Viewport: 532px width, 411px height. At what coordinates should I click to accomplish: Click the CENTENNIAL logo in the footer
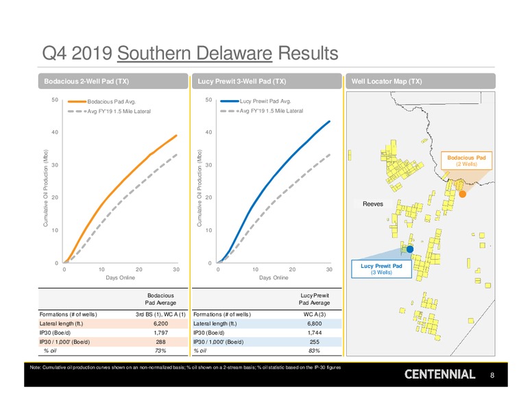[x=439, y=375]
